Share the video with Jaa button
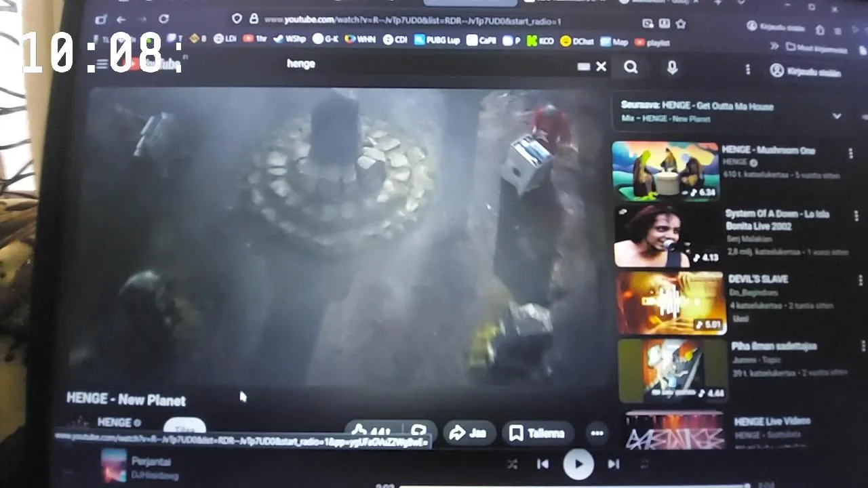 click(469, 432)
